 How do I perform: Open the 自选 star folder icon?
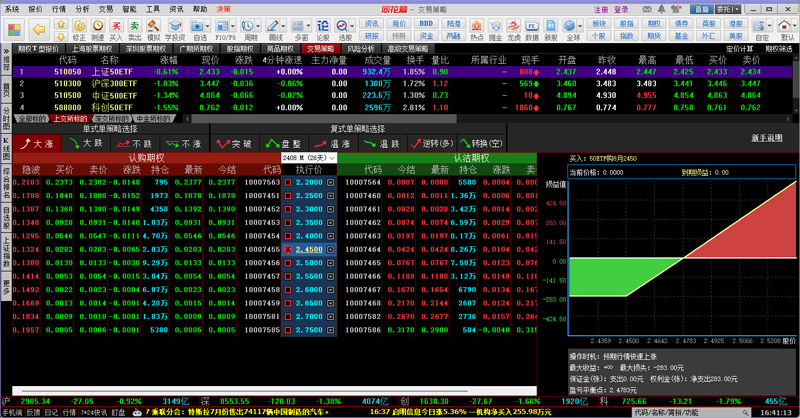[x=197, y=26]
